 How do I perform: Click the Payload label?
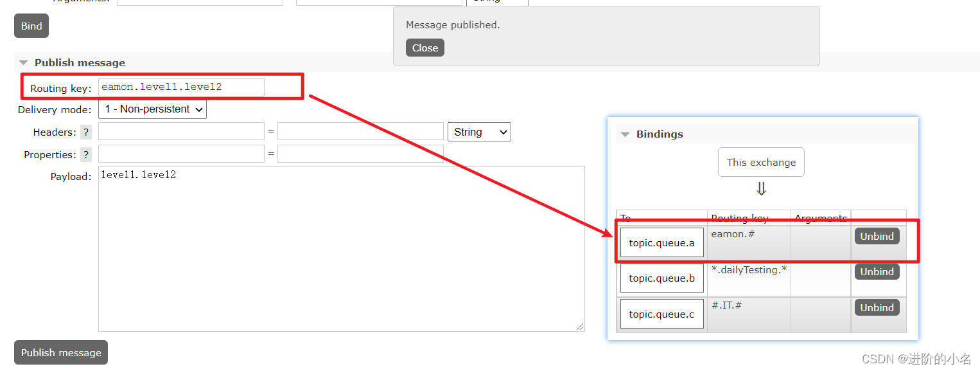click(x=71, y=177)
